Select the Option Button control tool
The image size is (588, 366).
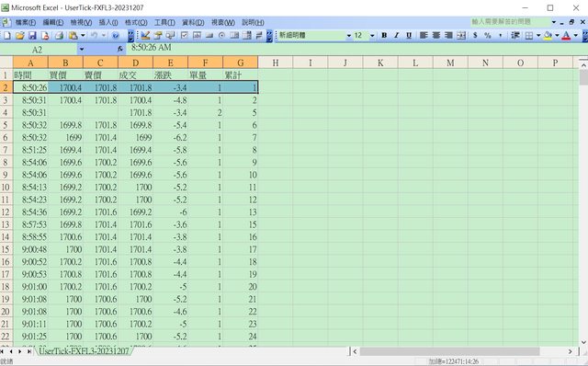click(221, 35)
